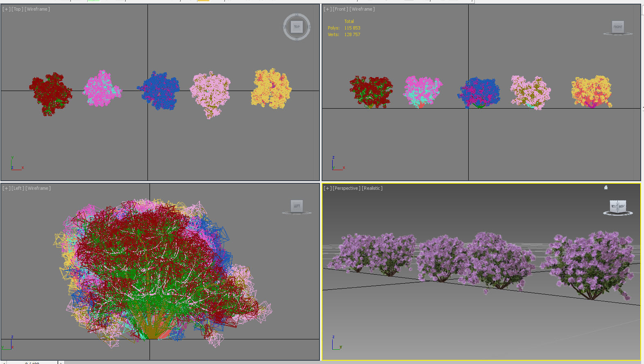Select the light pink bush in Top viewport
644x364 pixels.
coord(210,94)
